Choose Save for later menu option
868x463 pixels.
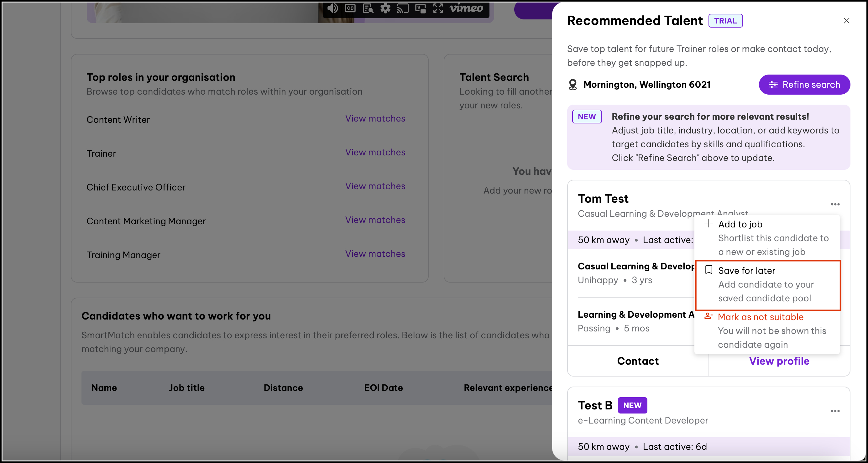coord(746,271)
